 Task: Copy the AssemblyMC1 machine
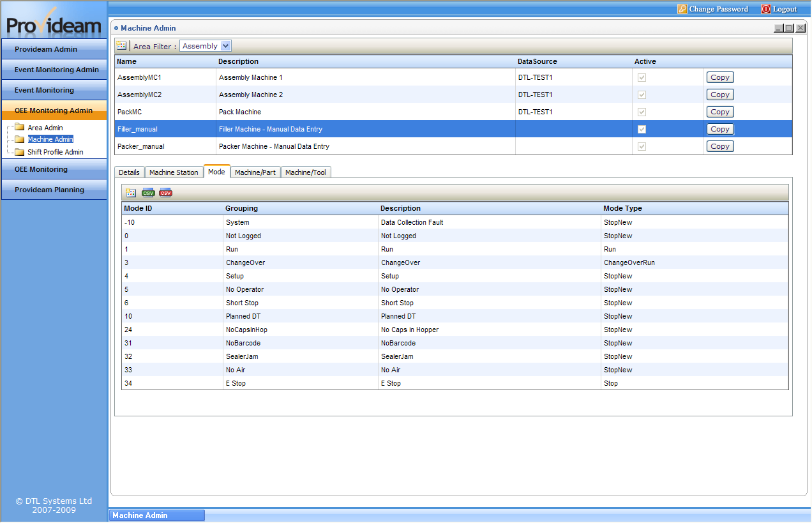pos(720,77)
